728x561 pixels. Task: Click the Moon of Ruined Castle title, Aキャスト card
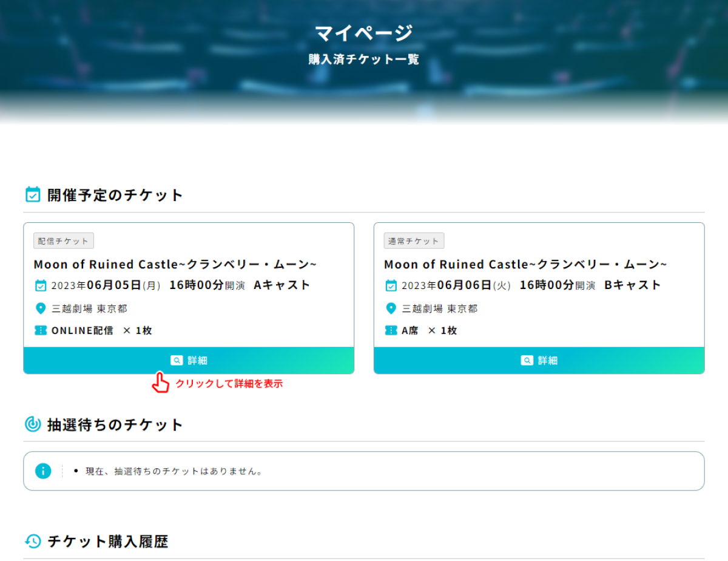175,264
